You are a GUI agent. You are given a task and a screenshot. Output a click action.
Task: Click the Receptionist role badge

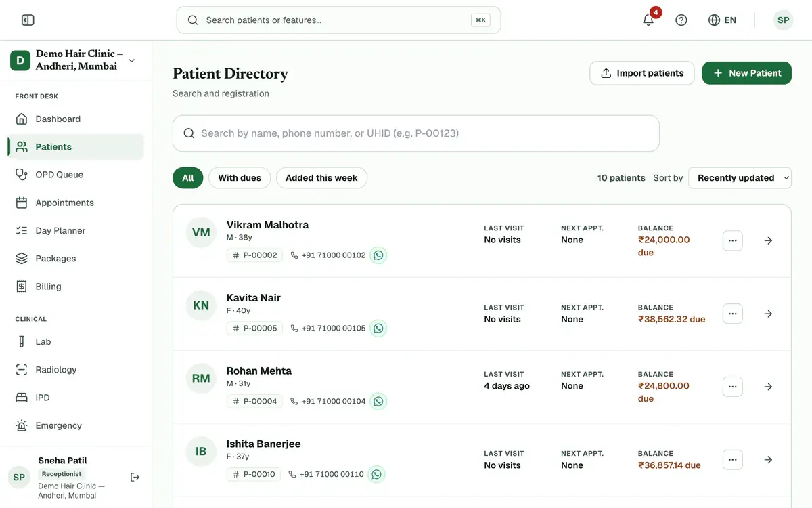62,474
